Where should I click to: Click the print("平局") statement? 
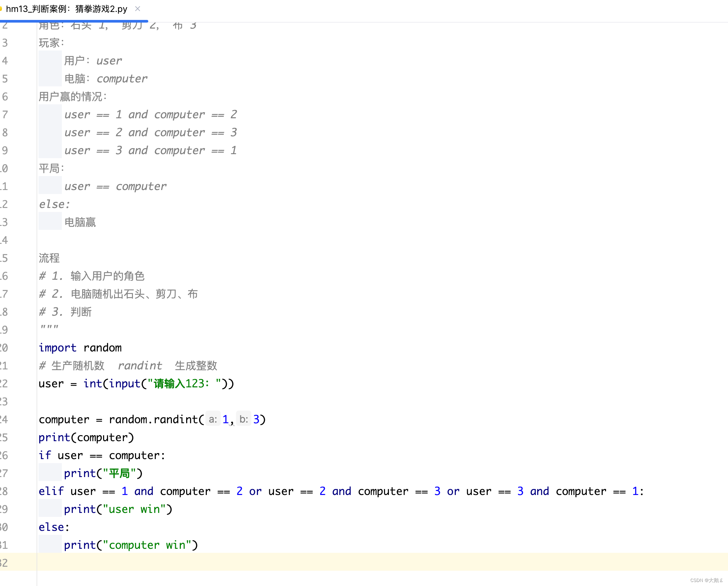103,473
